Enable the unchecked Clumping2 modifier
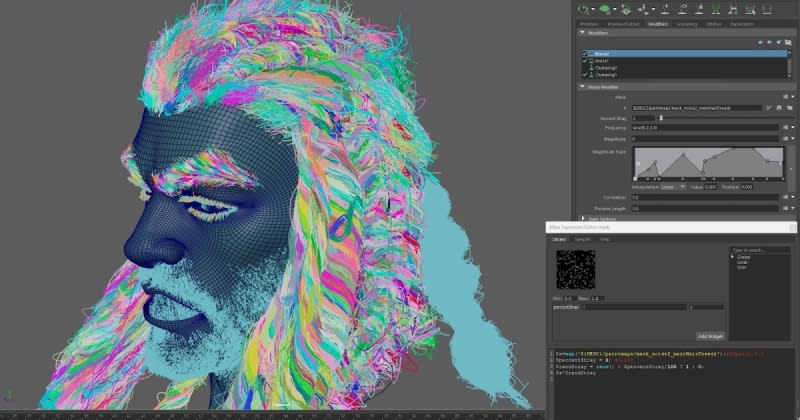This screenshot has width=800, height=420. (586, 68)
